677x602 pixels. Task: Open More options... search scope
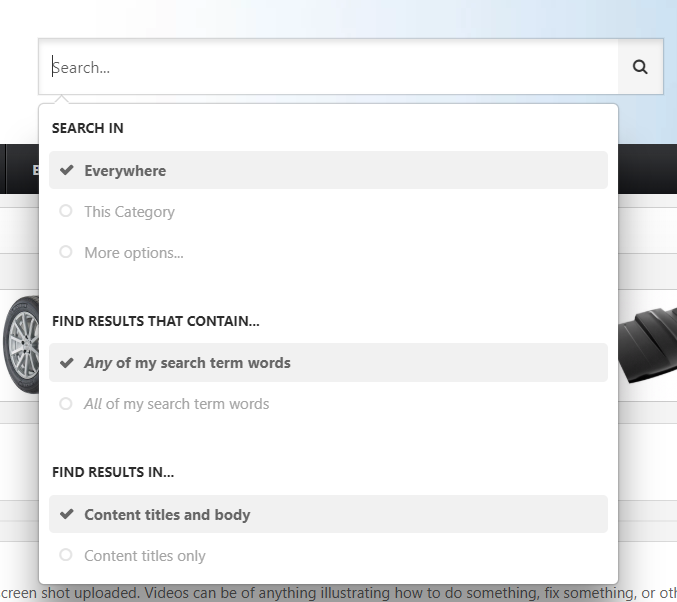click(328, 253)
